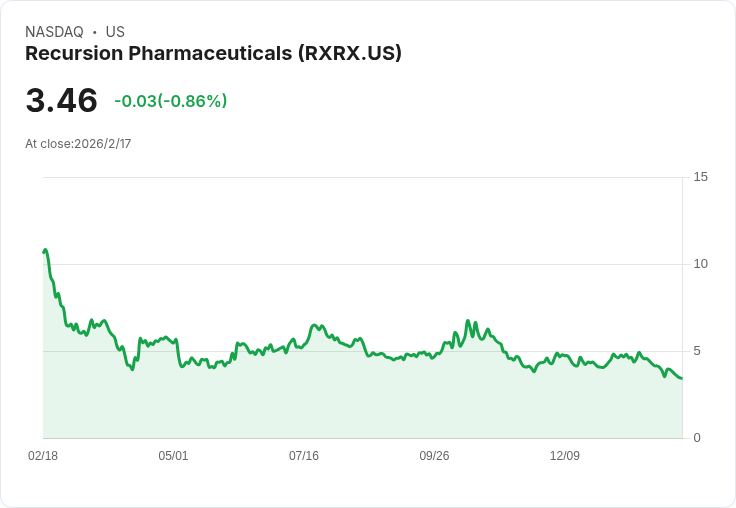Screen dimensions: 736x508
Task: Click the current price 3.46
Action: coord(61,101)
